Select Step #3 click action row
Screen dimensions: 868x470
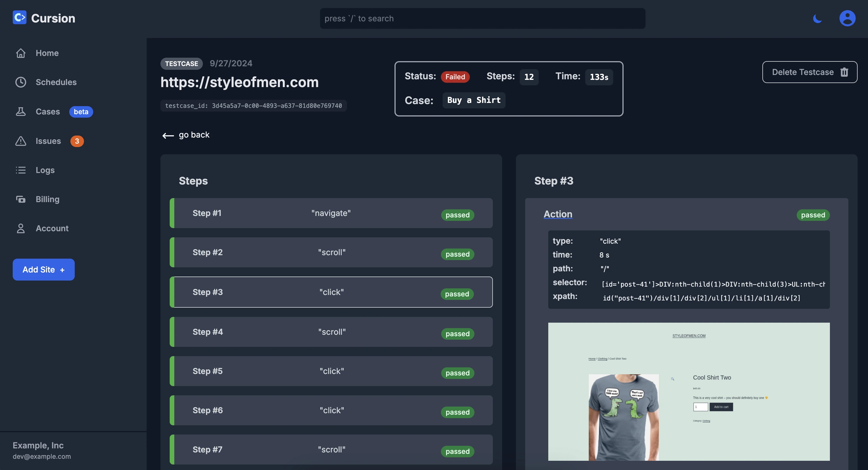330,291
